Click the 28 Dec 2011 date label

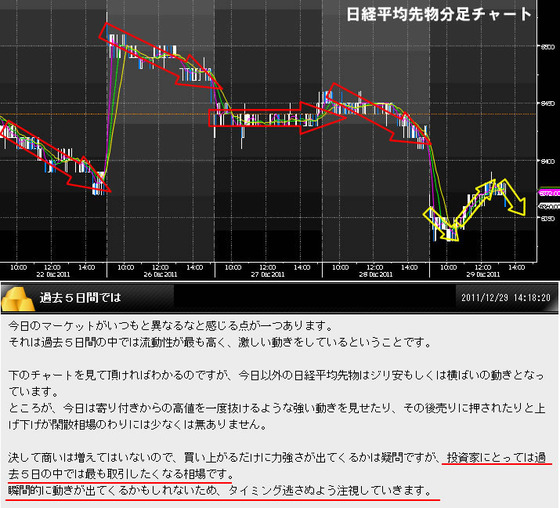point(375,274)
